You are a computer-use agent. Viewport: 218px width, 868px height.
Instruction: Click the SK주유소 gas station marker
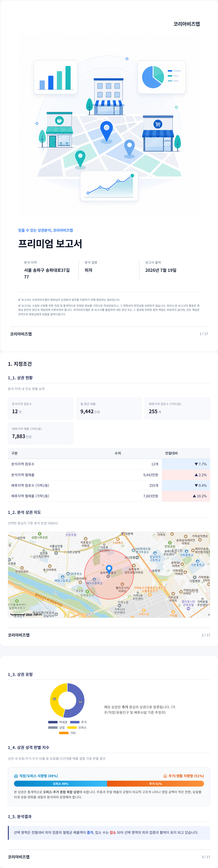pos(68,574)
